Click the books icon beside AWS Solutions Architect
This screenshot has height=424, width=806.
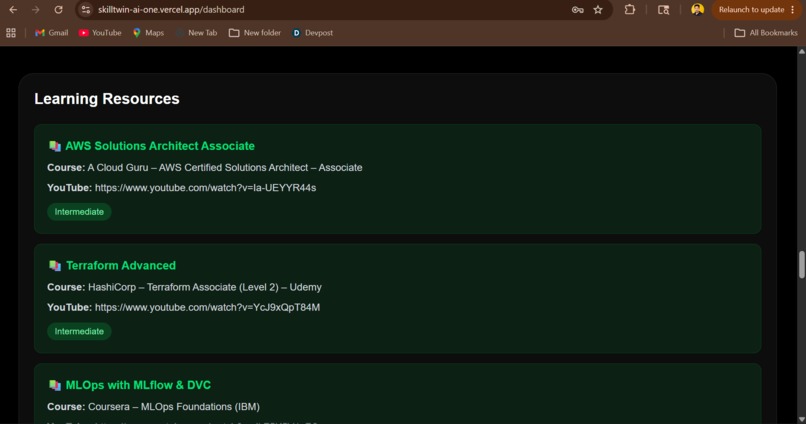(x=54, y=146)
